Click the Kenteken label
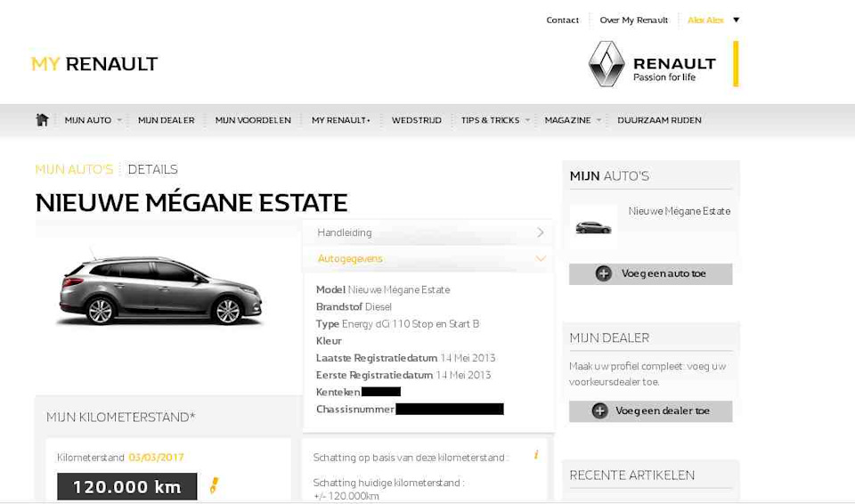 point(338,392)
